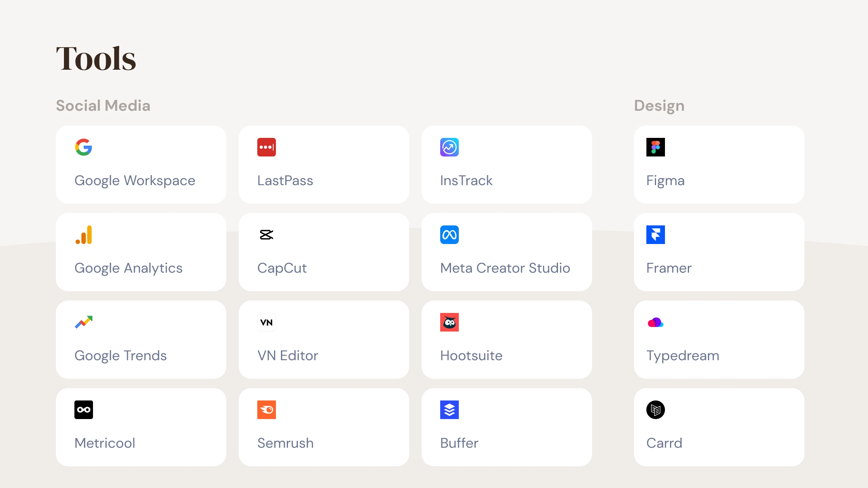Open the Meta Creator Studio link
The image size is (868, 488).
[505, 268]
